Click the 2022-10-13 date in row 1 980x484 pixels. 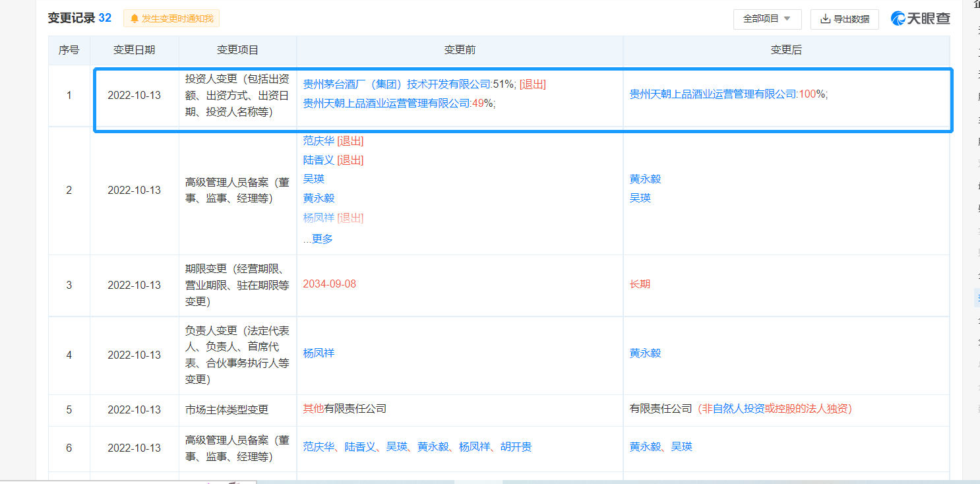coord(135,95)
